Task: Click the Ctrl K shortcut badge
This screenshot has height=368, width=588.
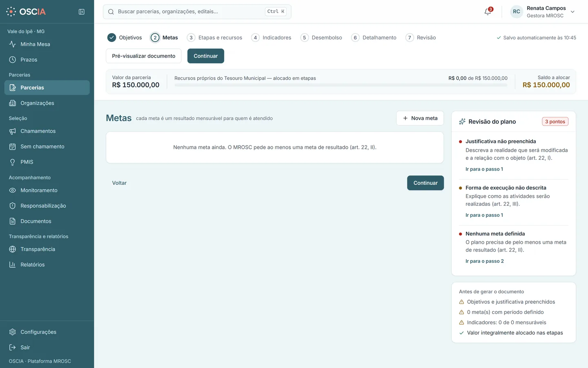Action: 276,11
